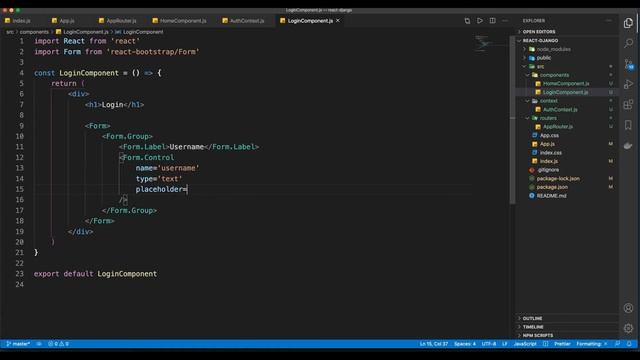The width and height of the screenshot is (640, 360).
Task: Open package.json in the explorer
Action: (x=567, y=187)
